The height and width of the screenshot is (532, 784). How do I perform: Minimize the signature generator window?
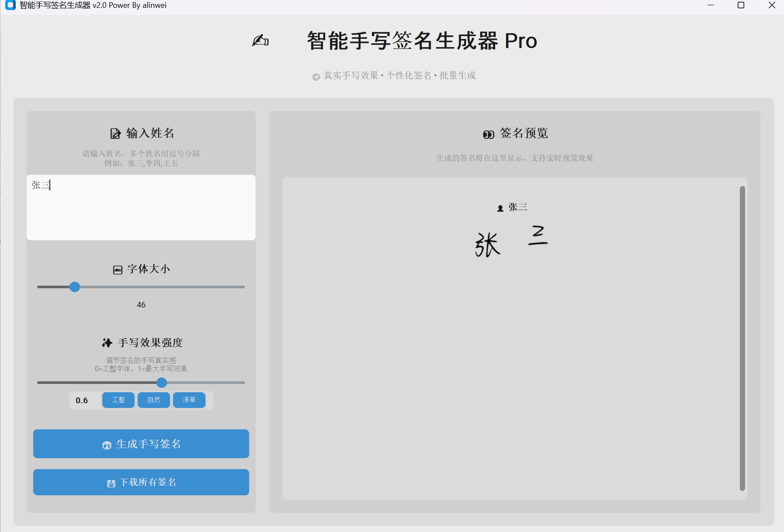pyautogui.click(x=711, y=5)
